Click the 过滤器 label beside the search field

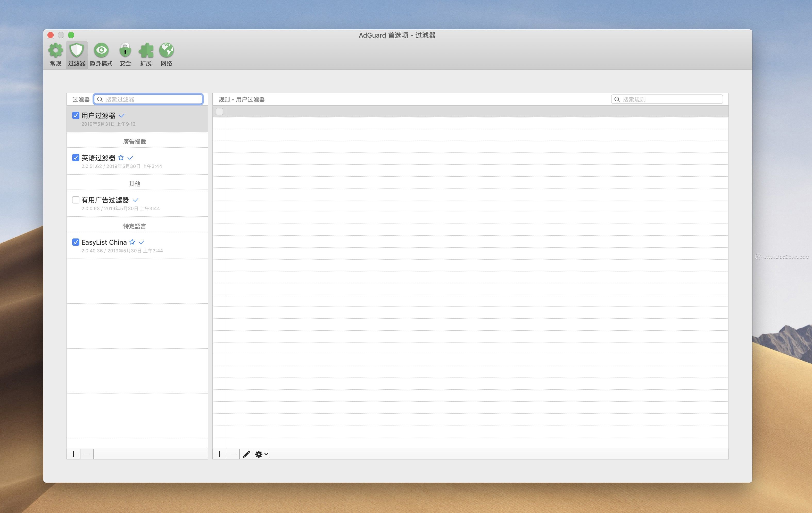[81, 99]
